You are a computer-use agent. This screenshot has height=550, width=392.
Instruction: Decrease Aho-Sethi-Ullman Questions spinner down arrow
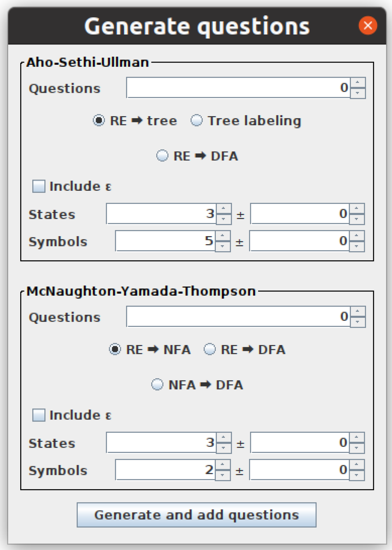click(358, 93)
